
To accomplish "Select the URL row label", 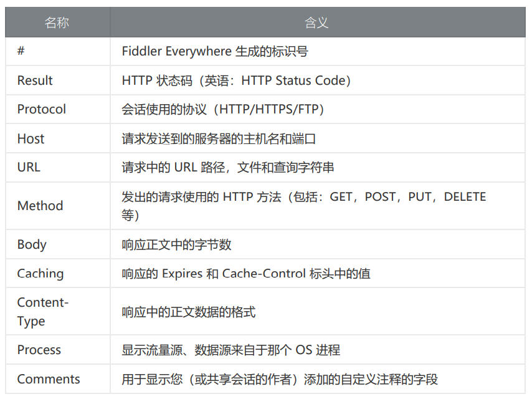I will pos(29,167).
